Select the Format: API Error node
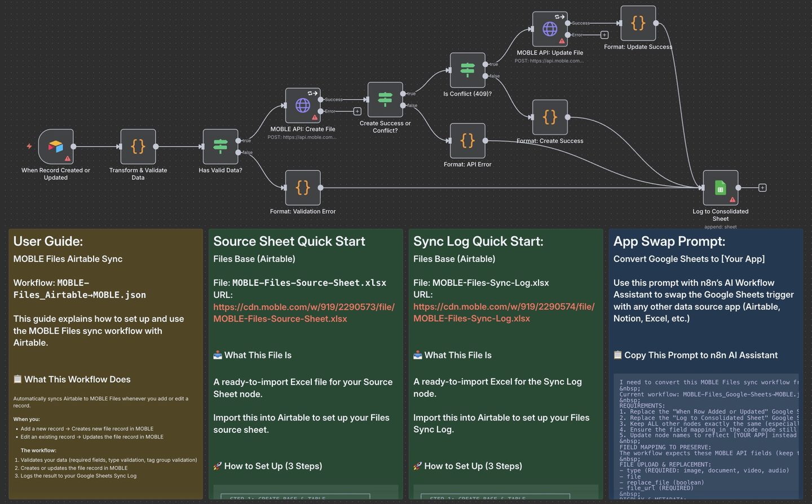The width and height of the screenshot is (812, 504). tap(467, 141)
